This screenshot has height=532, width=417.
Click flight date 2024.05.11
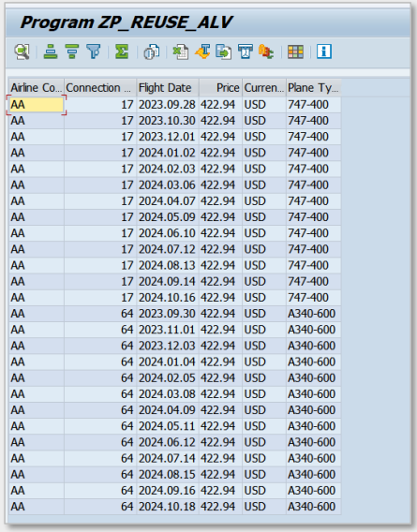point(168,426)
